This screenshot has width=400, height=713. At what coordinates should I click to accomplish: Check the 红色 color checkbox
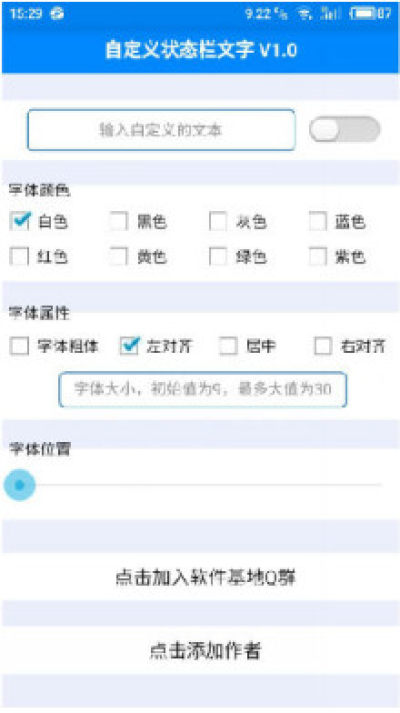19,257
